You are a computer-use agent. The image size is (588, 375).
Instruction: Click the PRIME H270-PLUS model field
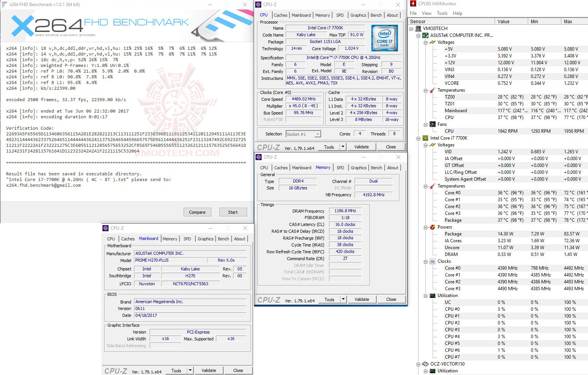pos(170,260)
